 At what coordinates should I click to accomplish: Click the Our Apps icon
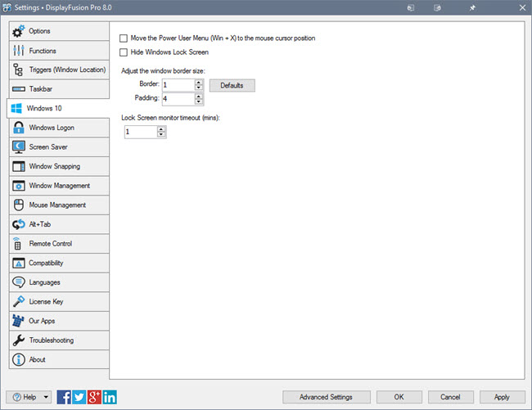pos(18,321)
